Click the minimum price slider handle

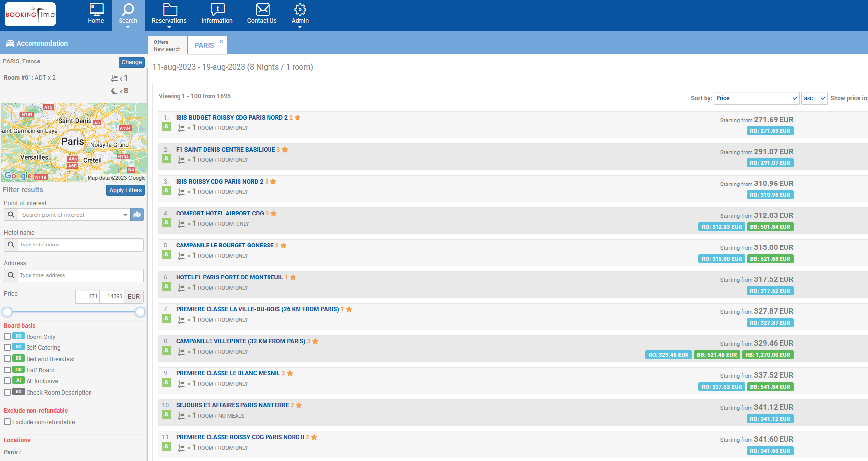coord(7,312)
